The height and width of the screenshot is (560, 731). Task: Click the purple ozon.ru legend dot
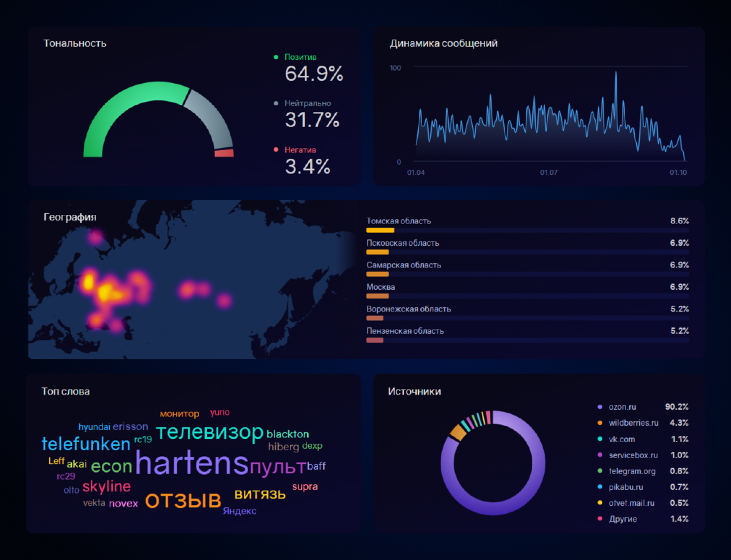click(x=600, y=407)
